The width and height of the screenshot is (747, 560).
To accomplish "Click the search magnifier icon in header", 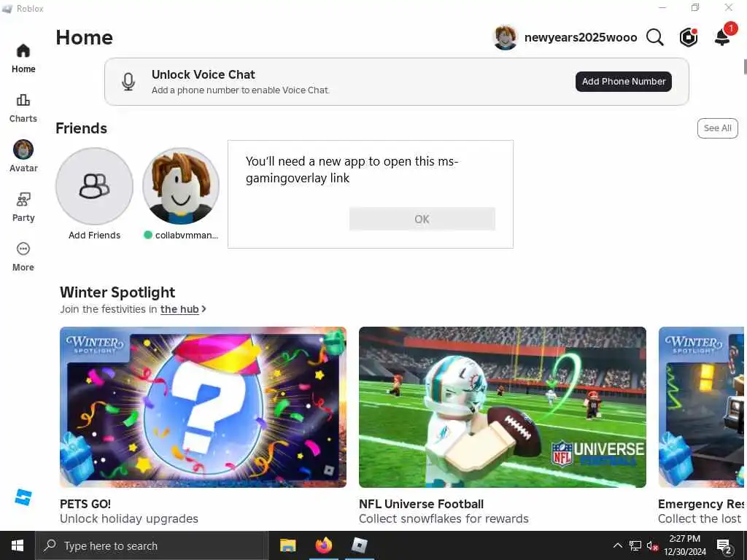I will click(655, 37).
